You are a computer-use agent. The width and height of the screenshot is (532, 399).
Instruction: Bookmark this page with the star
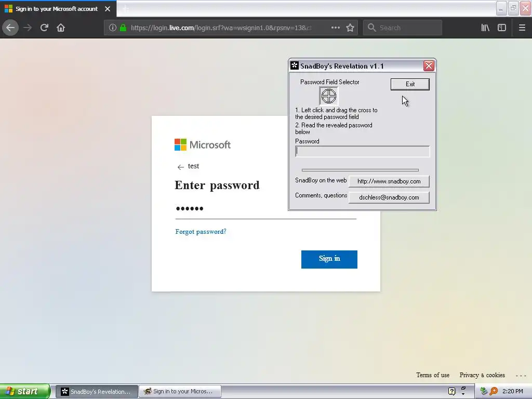click(x=350, y=28)
